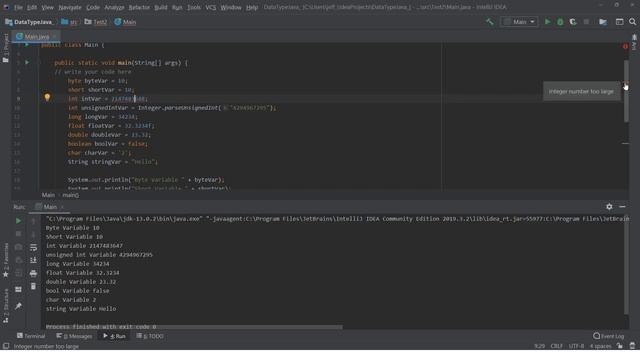Image resolution: width=640 pixels, height=360 pixels.
Task: Open the VCS menu
Action: [211, 7]
